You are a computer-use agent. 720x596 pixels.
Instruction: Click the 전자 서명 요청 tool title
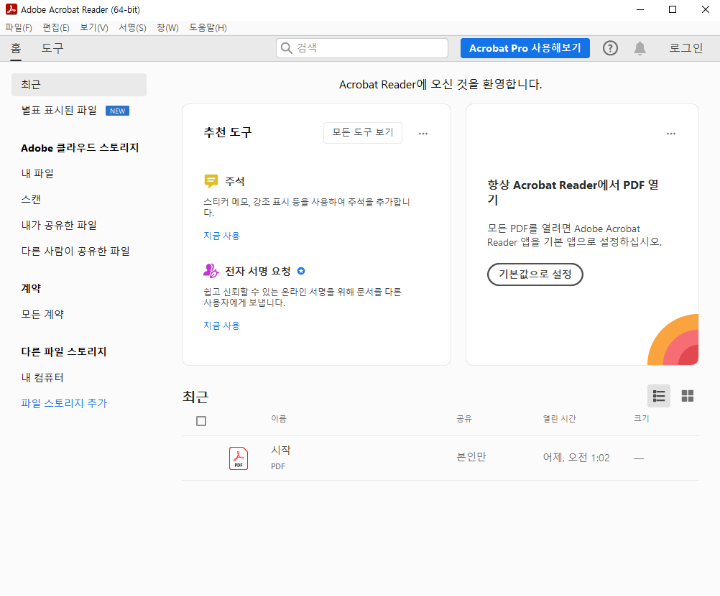tap(258, 271)
